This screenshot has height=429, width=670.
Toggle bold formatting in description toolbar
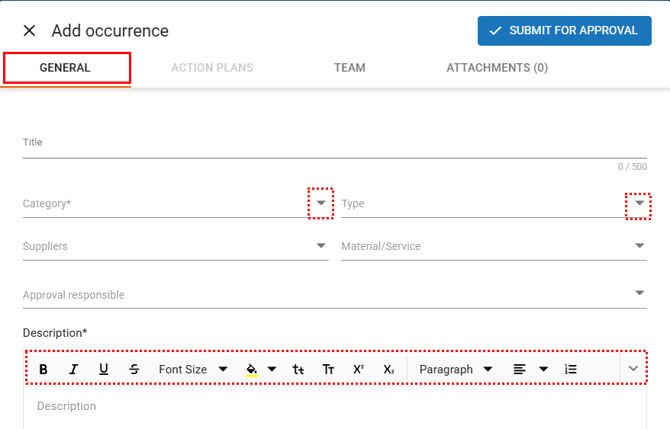pos(43,369)
